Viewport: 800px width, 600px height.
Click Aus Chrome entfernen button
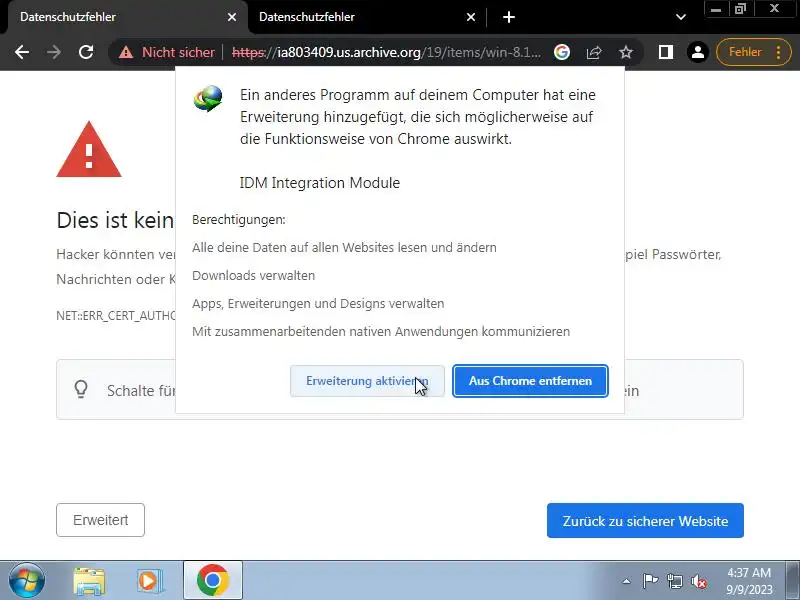click(530, 381)
